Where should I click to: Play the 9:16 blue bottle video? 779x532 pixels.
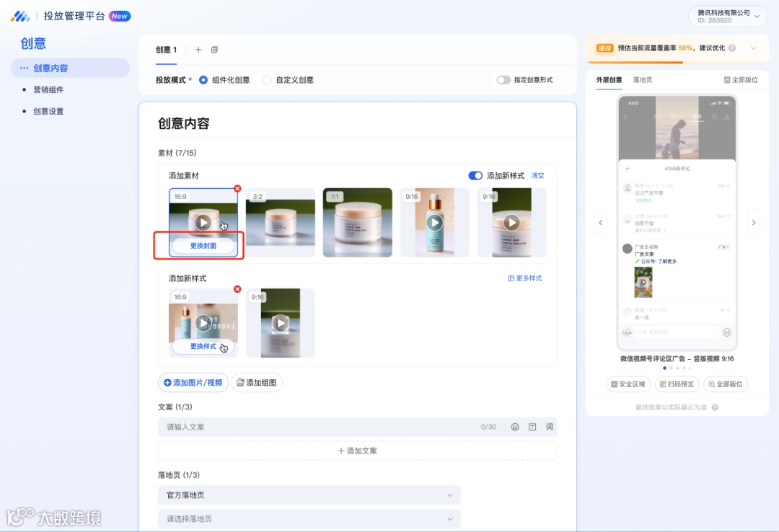click(x=435, y=222)
